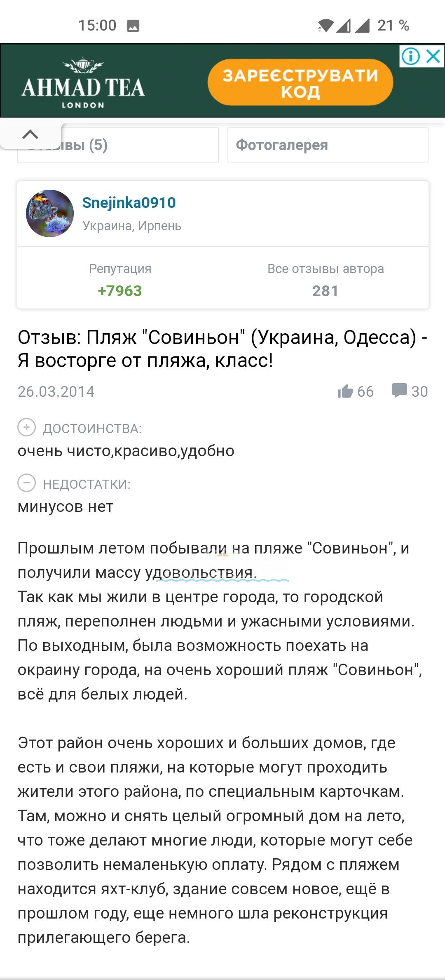The image size is (445, 980).
Task: Tap the Wi-Fi signal icon
Action: (x=326, y=26)
